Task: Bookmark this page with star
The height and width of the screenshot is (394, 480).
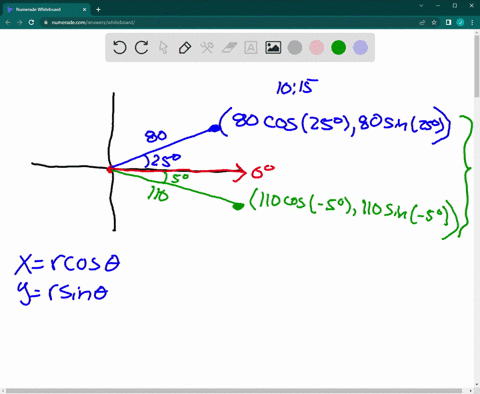Action: pyautogui.click(x=434, y=22)
